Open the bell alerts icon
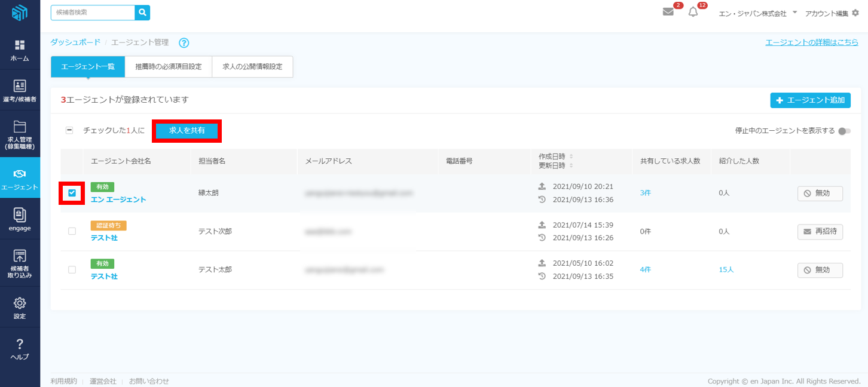 (x=693, y=13)
